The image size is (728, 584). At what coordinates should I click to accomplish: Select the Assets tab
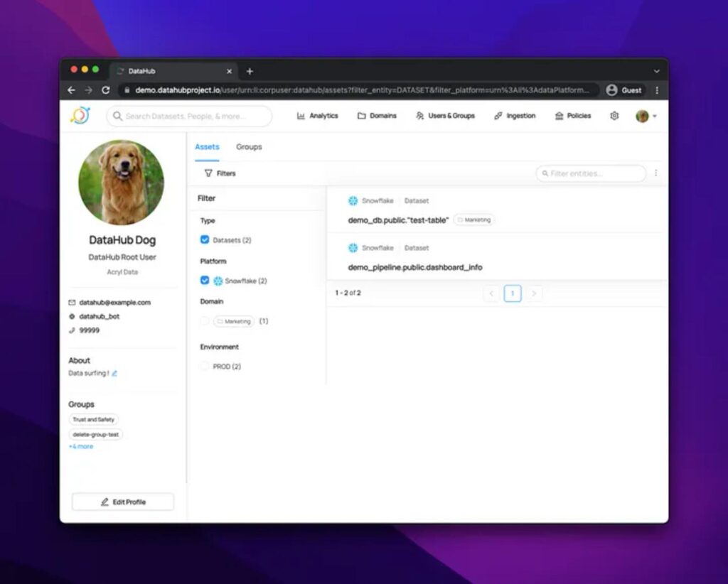(x=207, y=147)
